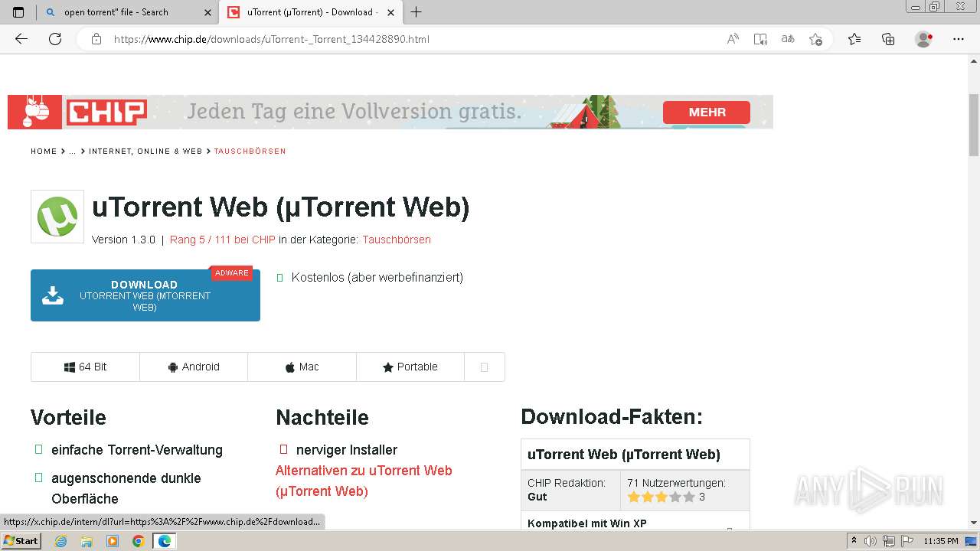Image resolution: width=980 pixels, height=551 pixels.
Task: Open INTERNET, ONLINE & WEB breadcrumb
Action: click(x=145, y=152)
